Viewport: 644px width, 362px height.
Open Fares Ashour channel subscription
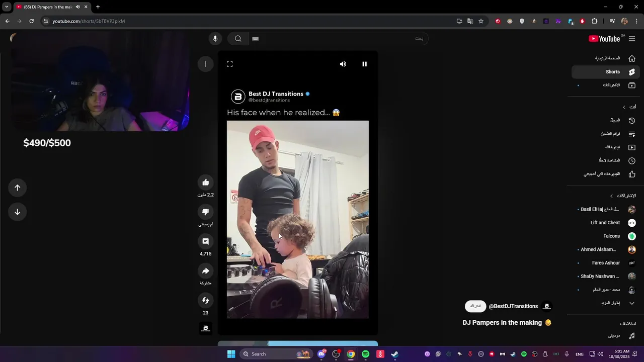coord(606,263)
